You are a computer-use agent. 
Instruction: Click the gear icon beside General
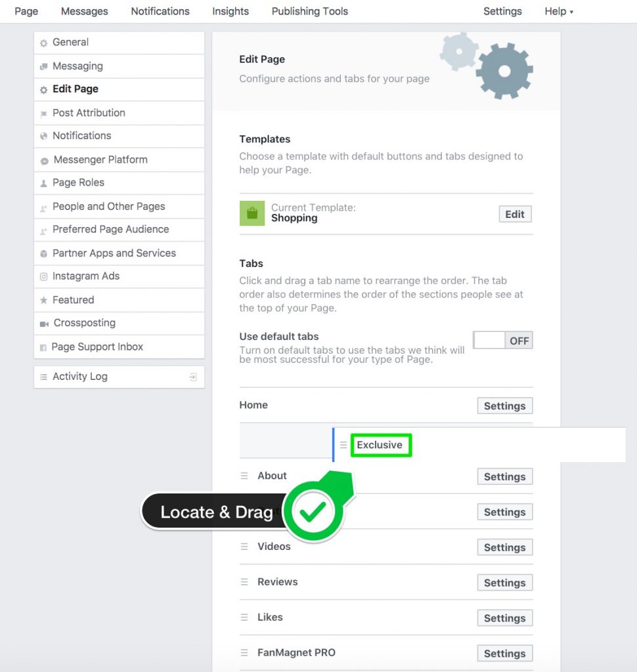(43, 43)
